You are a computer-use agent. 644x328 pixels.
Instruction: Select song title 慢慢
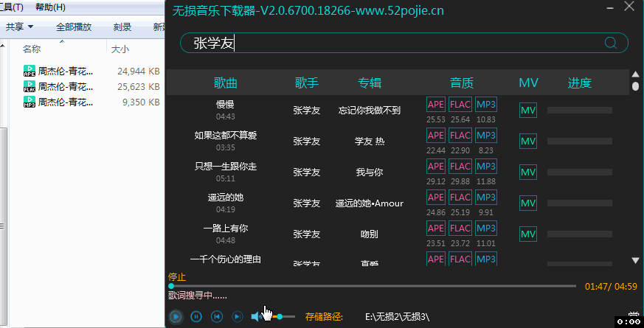point(225,104)
